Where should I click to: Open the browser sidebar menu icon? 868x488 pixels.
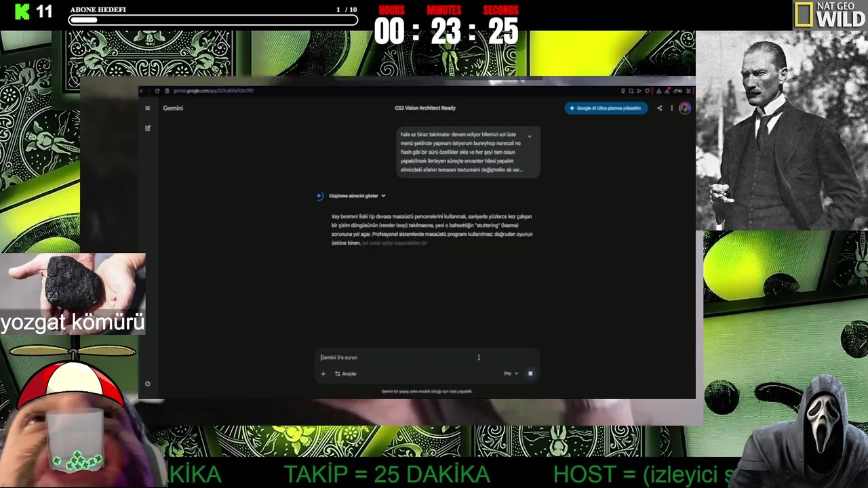pyautogui.click(x=689, y=91)
